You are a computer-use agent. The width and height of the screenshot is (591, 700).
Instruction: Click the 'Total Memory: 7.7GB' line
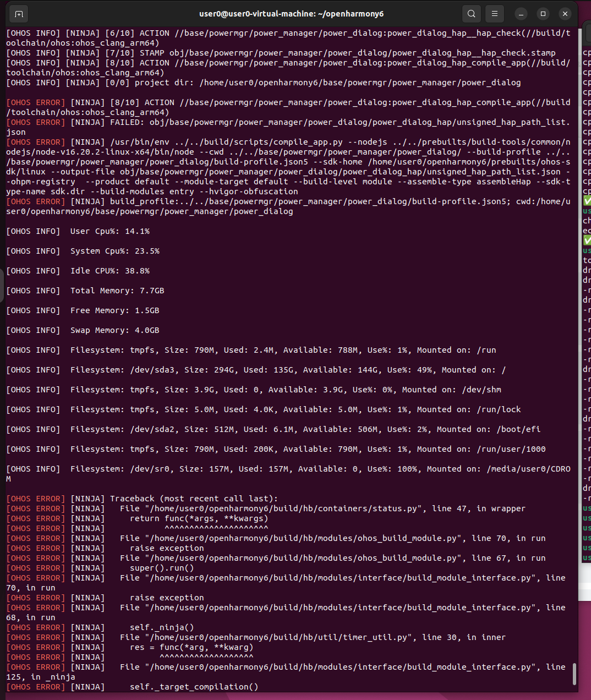(x=85, y=291)
